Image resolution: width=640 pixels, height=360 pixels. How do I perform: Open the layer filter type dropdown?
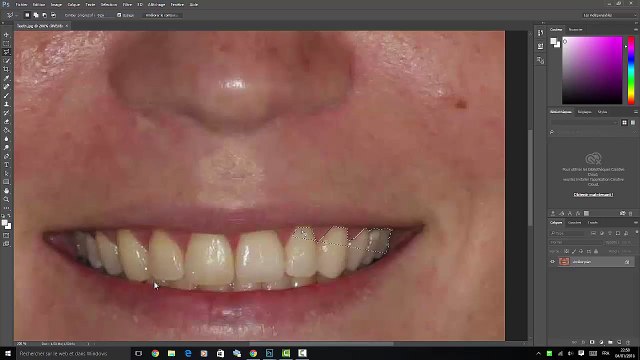[567, 233]
